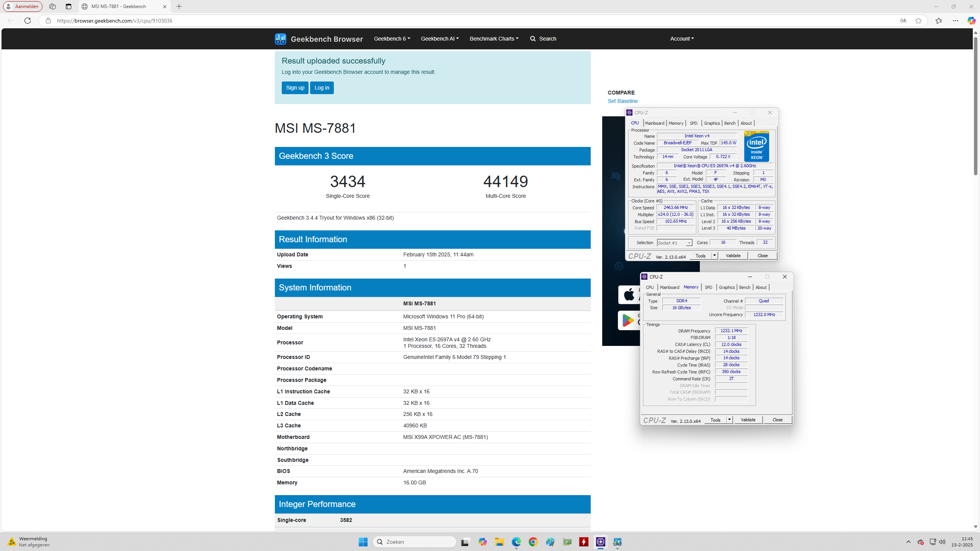Screen dimensions: 980x551
Task: Click Validate in CPU-Z CPU window
Action: tap(733, 256)
